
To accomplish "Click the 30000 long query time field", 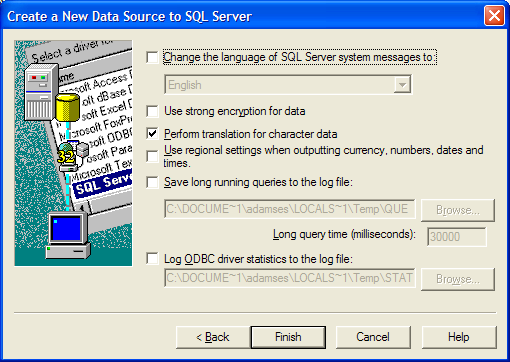I will click(457, 237).
